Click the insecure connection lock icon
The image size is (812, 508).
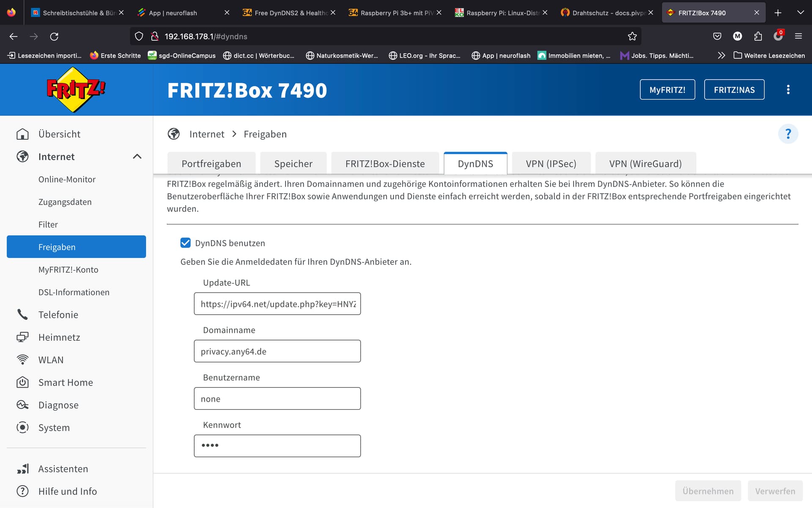pyautogui.click(x=154, y=36)
